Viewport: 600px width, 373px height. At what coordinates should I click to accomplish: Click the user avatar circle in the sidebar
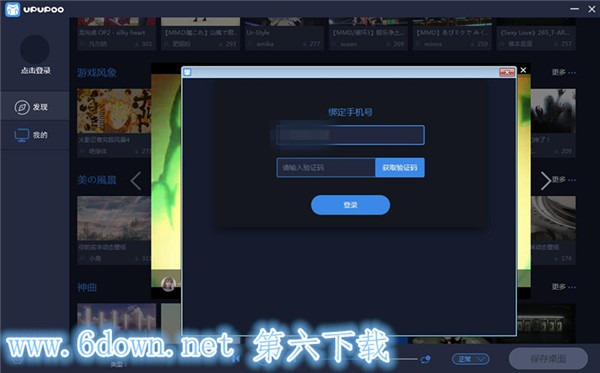[x=34, y=49]
